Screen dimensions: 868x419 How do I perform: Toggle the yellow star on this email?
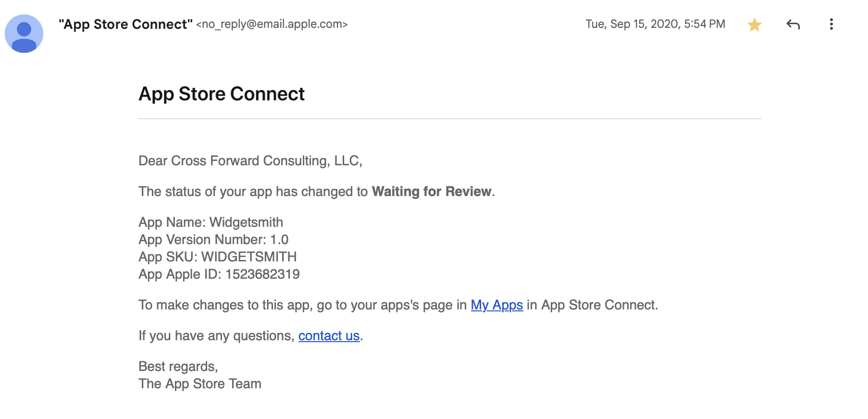point(755,25)
